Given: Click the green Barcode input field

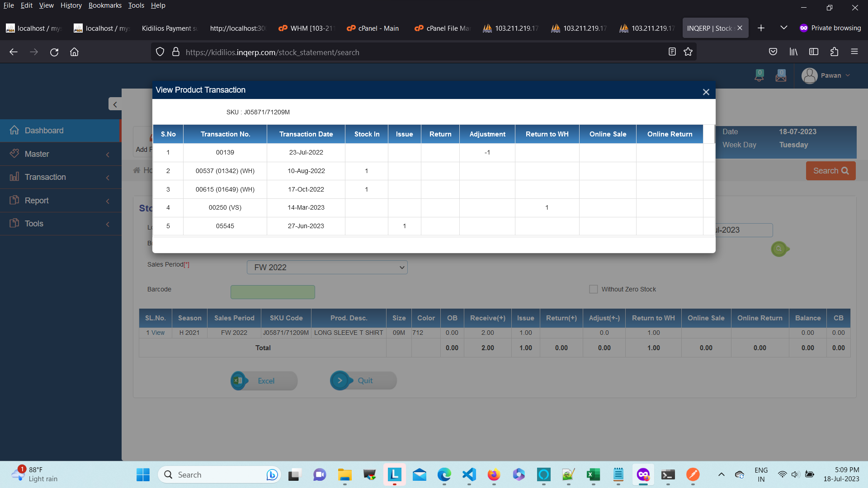Looking at the screenshot, I should coord(273,292).
